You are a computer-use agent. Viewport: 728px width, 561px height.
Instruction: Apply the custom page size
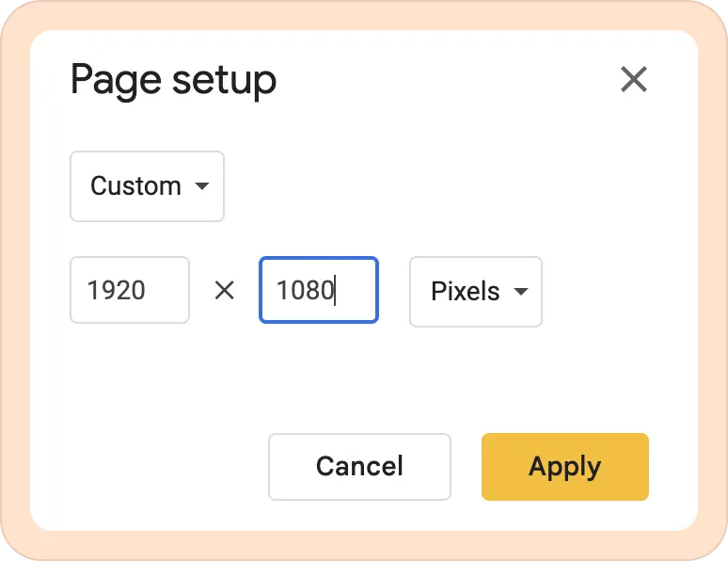(565, 467)
